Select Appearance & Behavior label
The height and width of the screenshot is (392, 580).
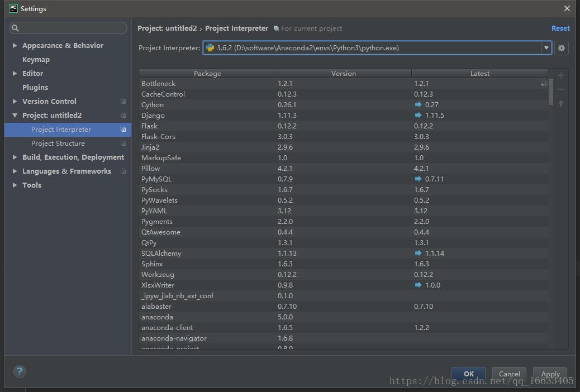click(63, 45)
